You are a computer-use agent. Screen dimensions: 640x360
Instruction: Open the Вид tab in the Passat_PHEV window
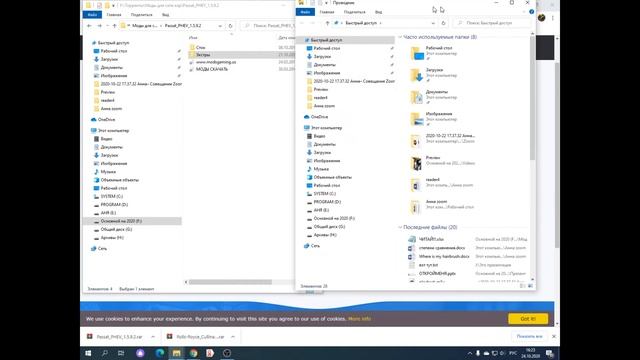(x=165, y=15)
